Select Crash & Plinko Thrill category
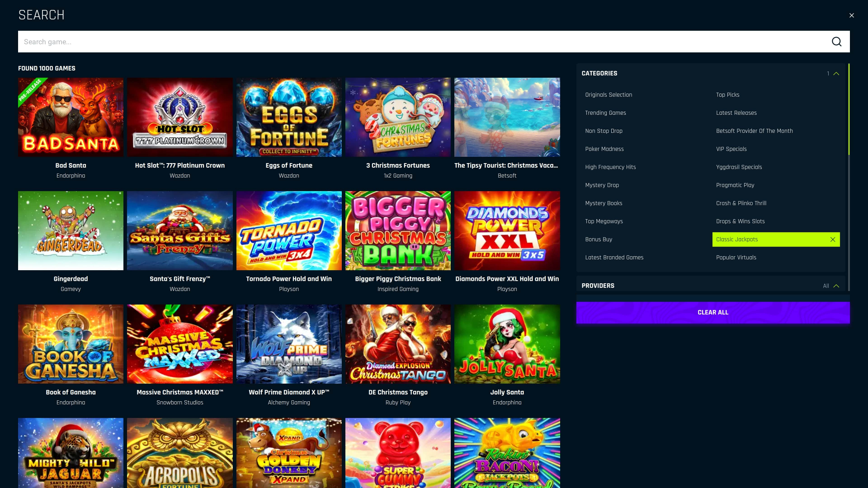The height and width of the screenshot is (488, 868). click(x=741, y=203)
